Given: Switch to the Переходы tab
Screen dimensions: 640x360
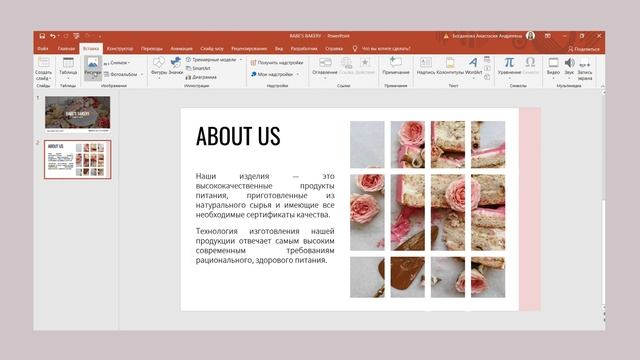Looking at the screenshot, I should pyautogui.click(x=152, y=49).
